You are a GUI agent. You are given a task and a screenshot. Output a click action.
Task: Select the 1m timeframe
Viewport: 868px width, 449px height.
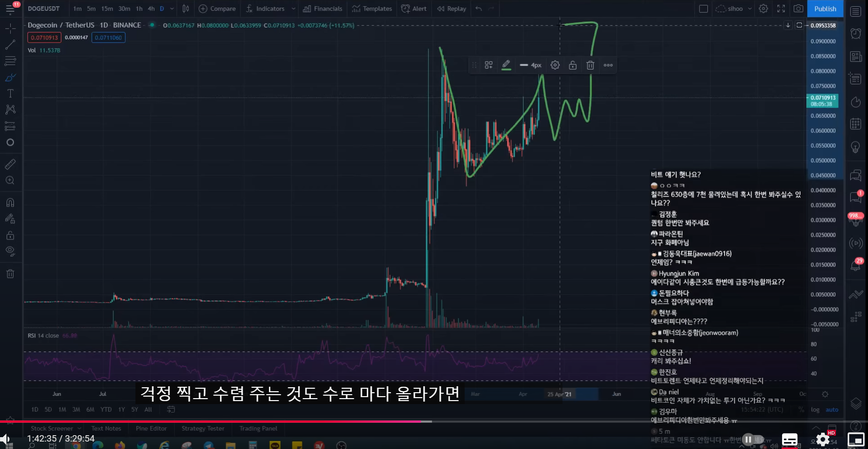coord(78,8)
